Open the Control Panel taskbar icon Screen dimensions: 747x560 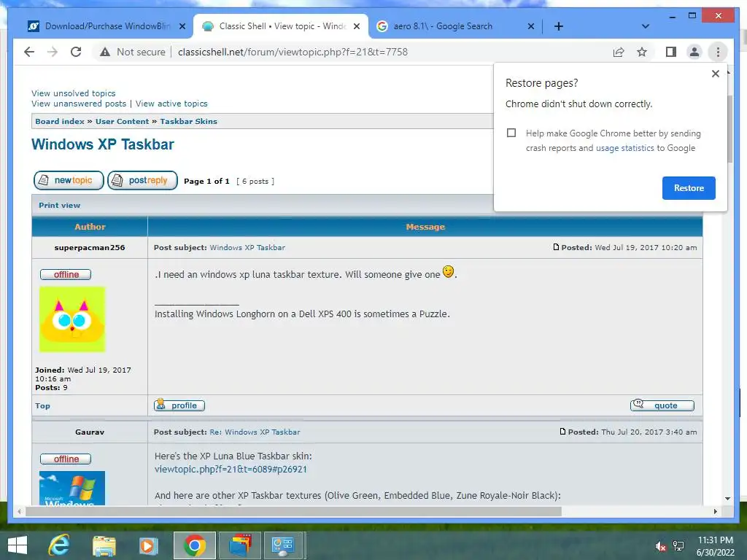pyautogui.click(x=284, y=545)
